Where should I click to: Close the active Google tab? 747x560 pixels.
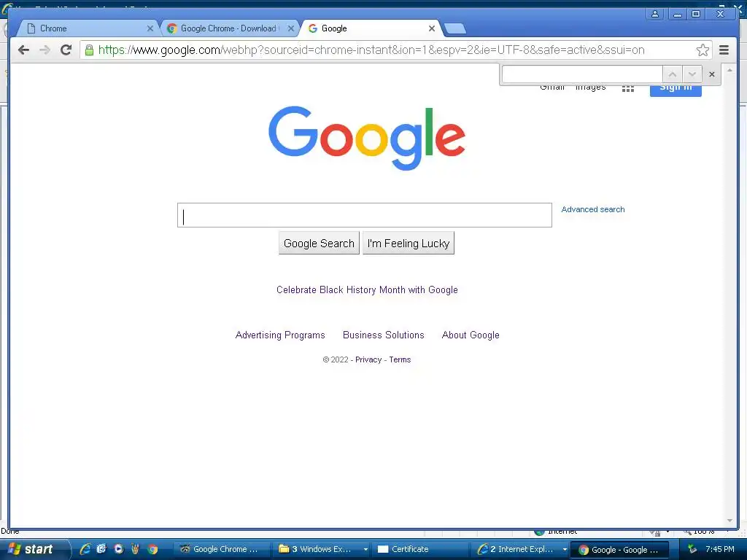[x=432, y=28]
